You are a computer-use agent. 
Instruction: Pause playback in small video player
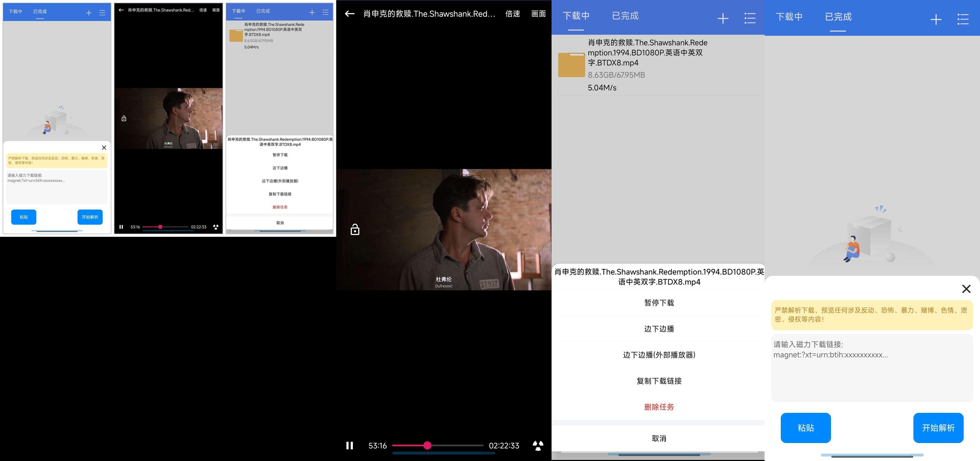point(121,227)
